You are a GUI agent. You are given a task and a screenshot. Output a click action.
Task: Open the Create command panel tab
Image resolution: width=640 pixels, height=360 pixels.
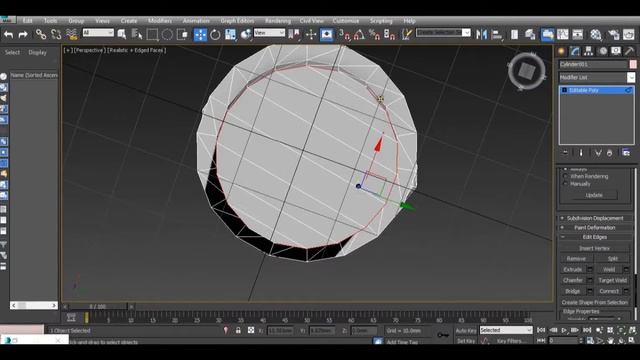pyautogui.click(x=561, y=51)
